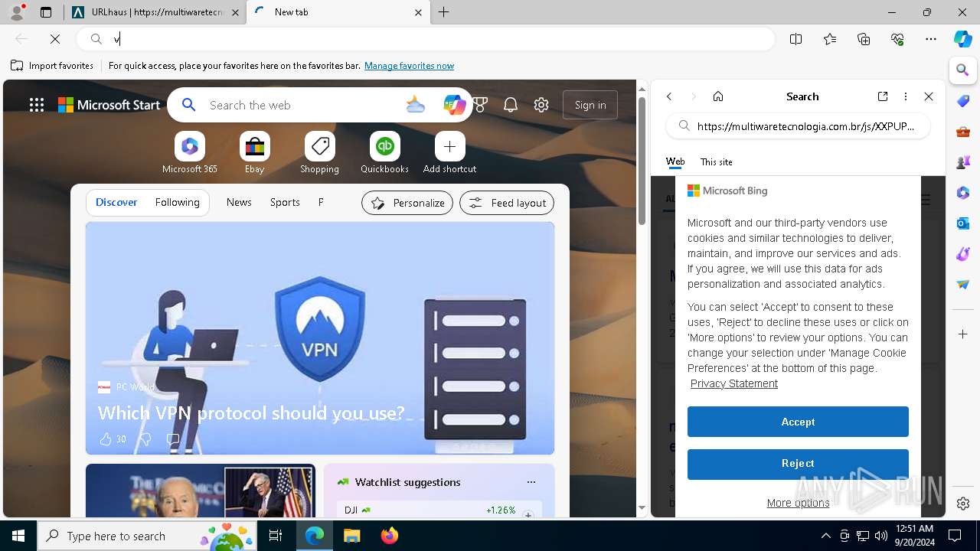Go back in the Search sidebar
980x551 pixels.
(x=669, y=96)
